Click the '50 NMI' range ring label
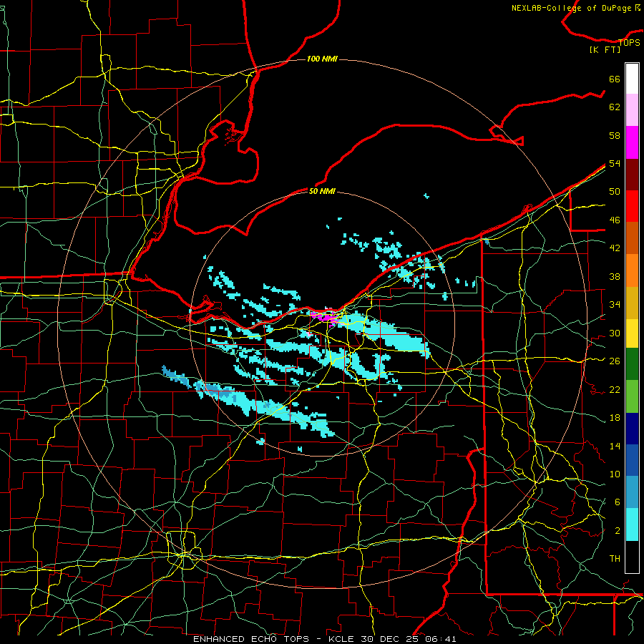 tap(322, 191)
